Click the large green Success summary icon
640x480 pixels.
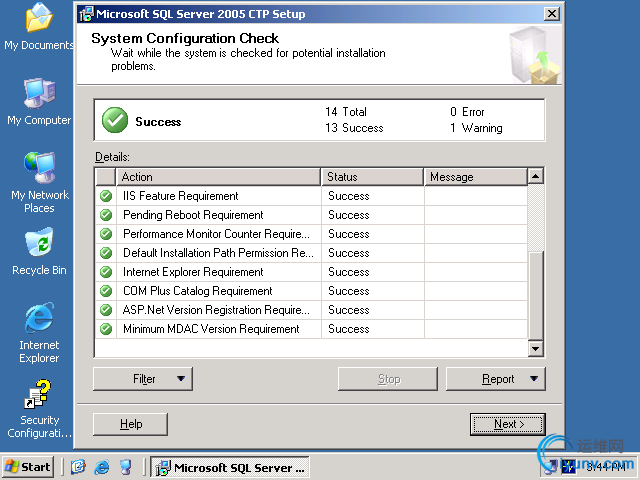click(x=115, y=120)
